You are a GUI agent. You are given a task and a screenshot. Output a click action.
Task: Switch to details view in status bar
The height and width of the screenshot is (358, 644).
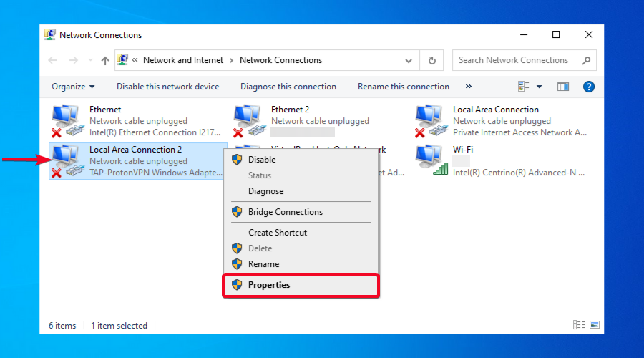pyautogui.click(x=579, y=325)
